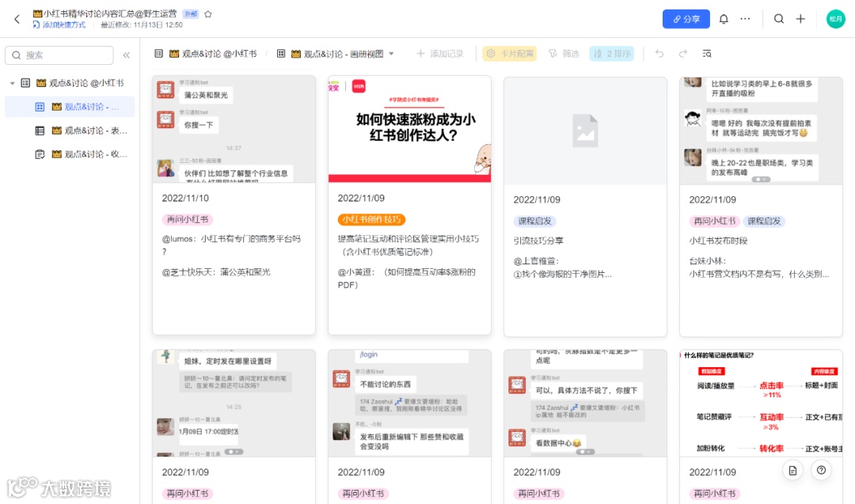Open search with the magnifier icon
The width and height of the screenshot is (855, 504).
[x=779, y=19]
